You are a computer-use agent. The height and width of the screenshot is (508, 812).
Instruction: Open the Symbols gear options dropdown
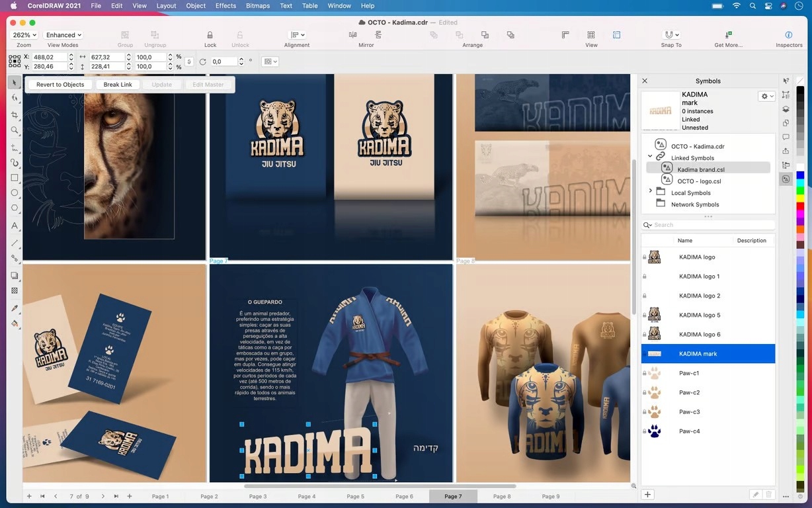point(766,96)
